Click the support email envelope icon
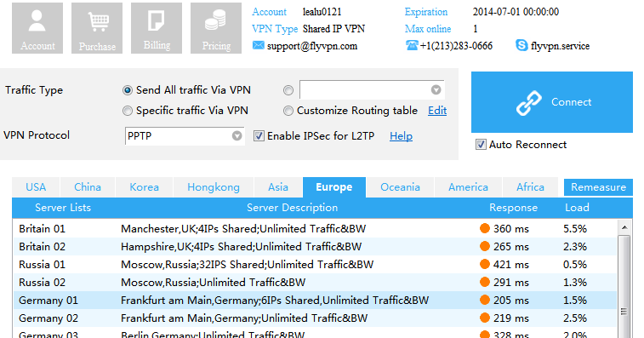644x338 pixels. point(259,45)
